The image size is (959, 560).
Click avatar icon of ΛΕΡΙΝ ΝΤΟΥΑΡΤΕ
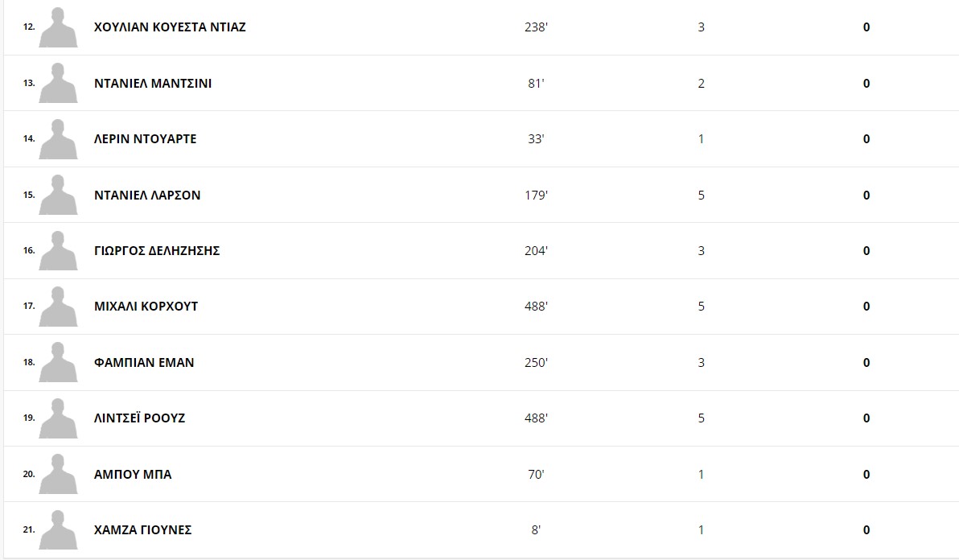58,138
